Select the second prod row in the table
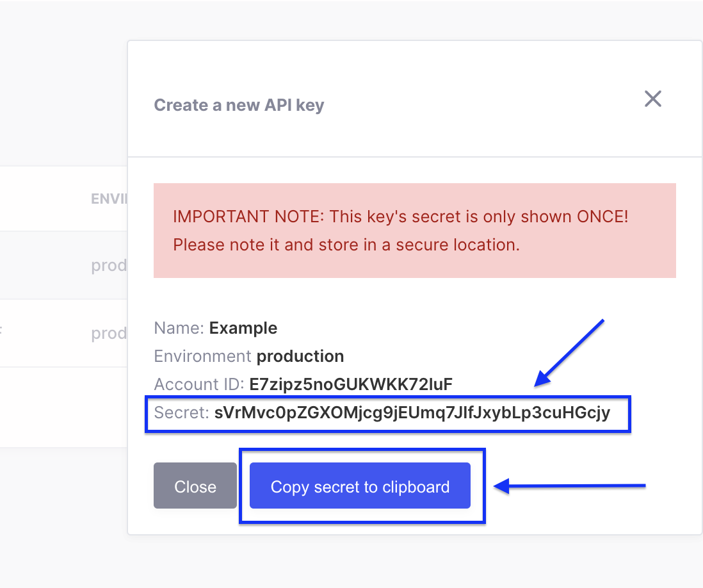Screen dimensions: 703x588 [109, 332]
